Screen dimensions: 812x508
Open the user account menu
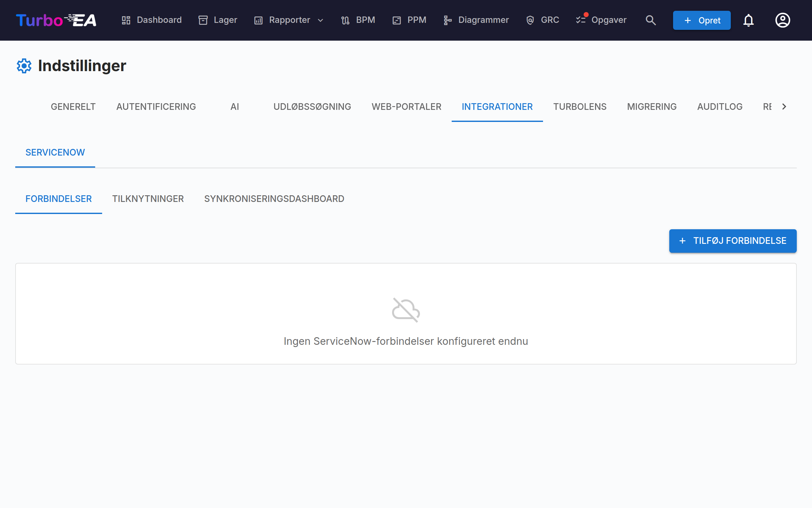[x=783, y=20]
